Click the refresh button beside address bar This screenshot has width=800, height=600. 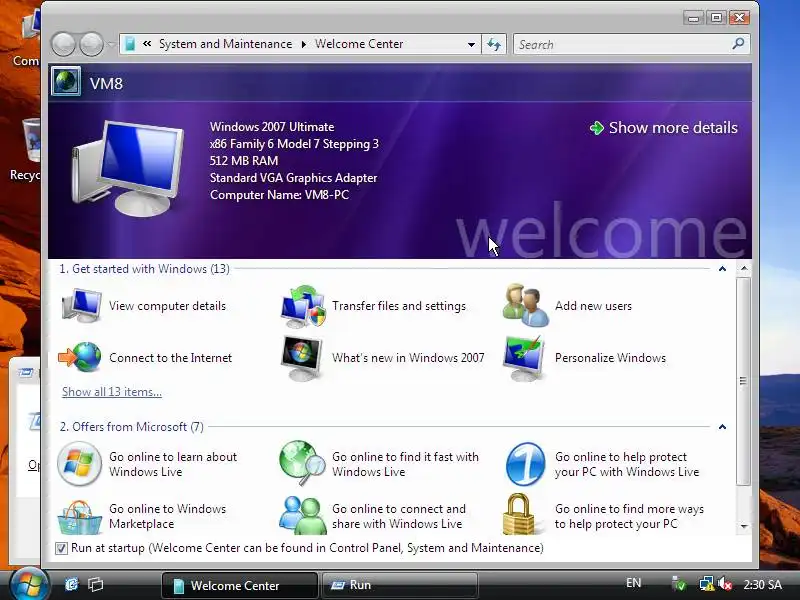(x=493, y=44)
